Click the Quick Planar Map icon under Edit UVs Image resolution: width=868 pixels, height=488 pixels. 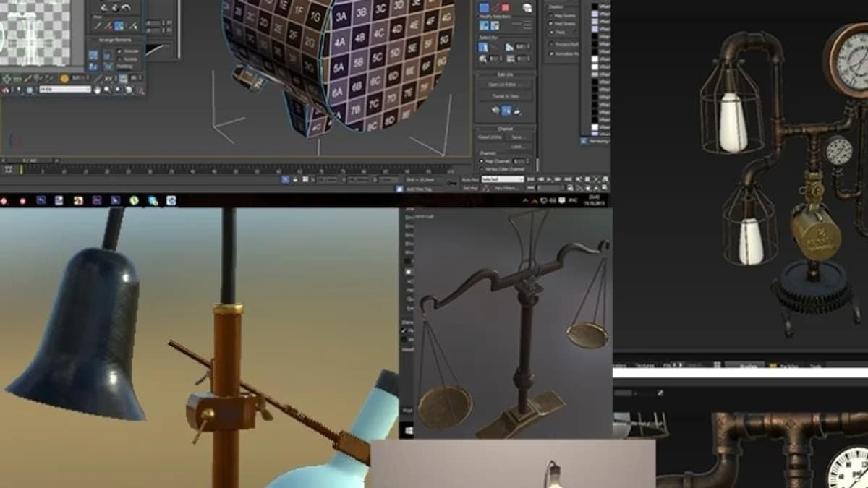tap(495, 111)
